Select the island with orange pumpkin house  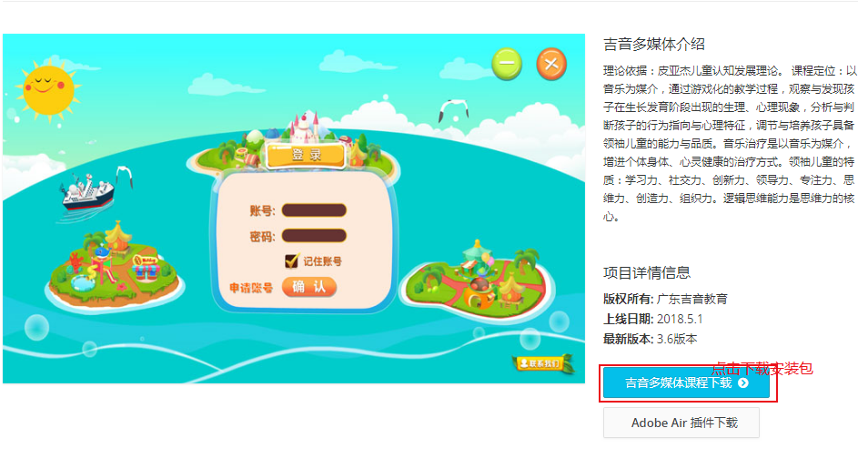pos(477,281)
